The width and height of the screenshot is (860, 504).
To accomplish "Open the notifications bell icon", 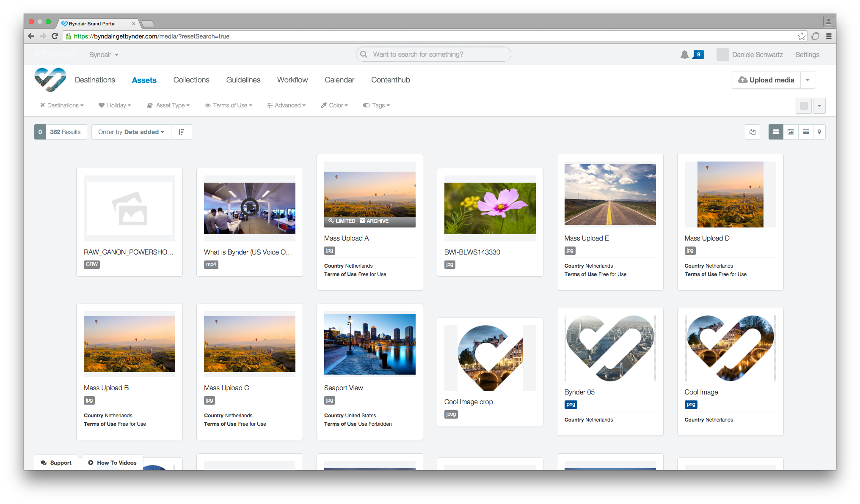I will (x=684, y=55).
